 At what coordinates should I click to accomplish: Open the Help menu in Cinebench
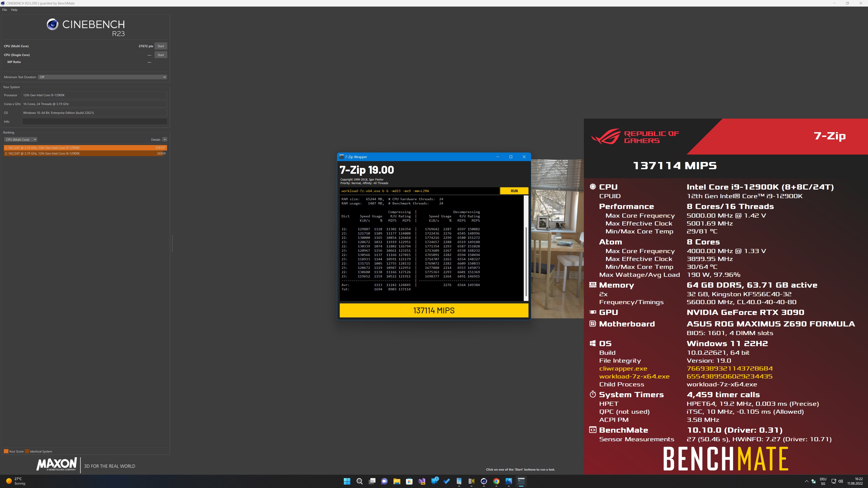pyautogui.click(x=14, y=10)
